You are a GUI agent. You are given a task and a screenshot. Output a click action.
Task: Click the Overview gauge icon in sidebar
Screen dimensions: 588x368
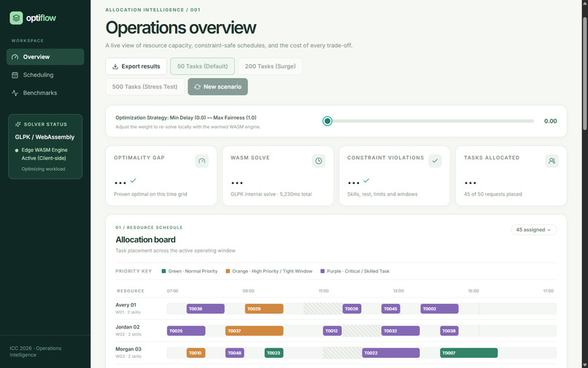click(15, 57)
